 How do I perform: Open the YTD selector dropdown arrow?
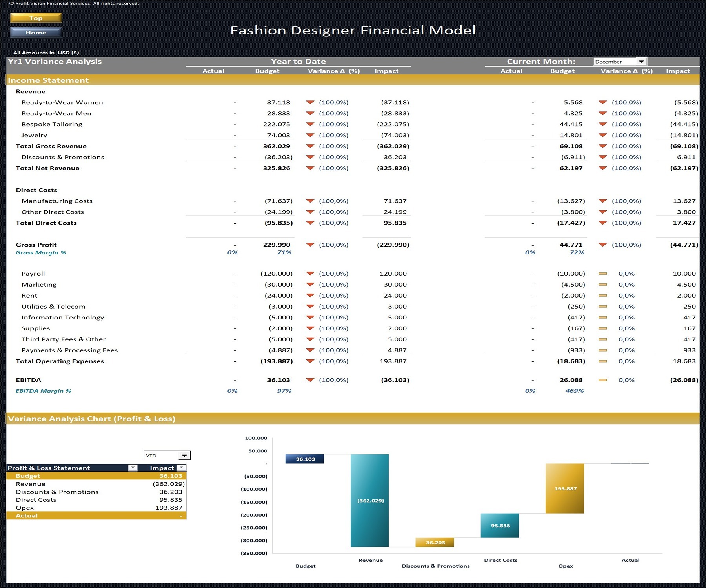184,456
